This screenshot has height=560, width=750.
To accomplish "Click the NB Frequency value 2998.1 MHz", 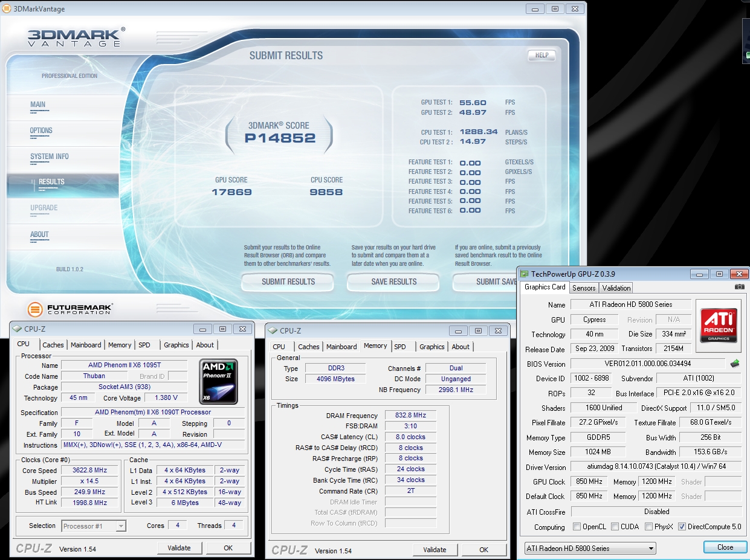I will (x=456, y=390).
